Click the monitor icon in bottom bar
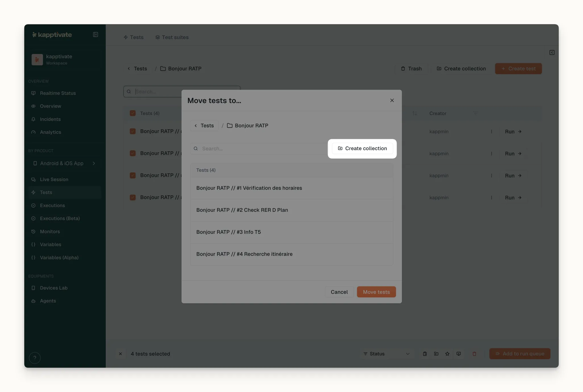The height and width of the screenshot is (392, 583). pos(459,354)
